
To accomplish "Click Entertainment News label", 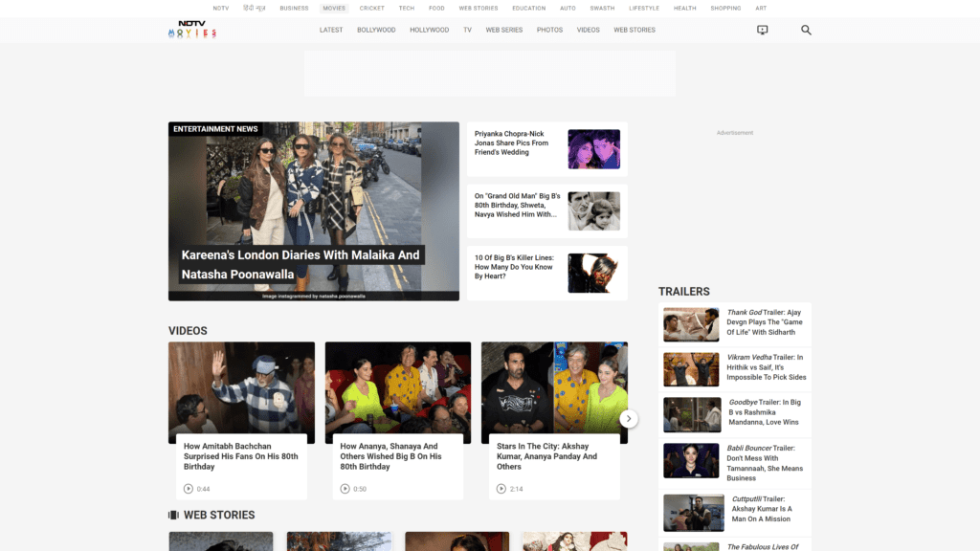I will [215, 129].
